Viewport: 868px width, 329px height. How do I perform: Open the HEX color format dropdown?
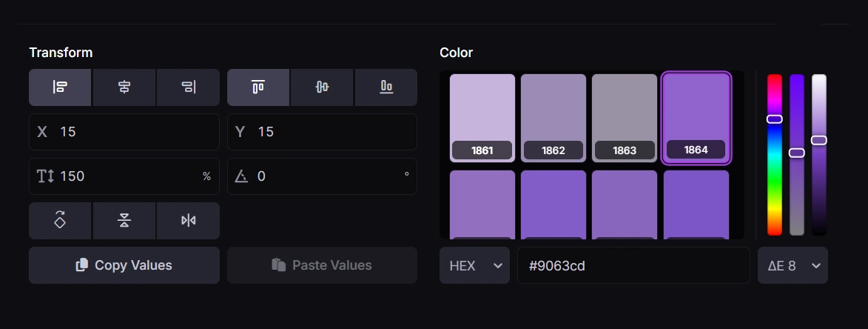tap(474, 265)
